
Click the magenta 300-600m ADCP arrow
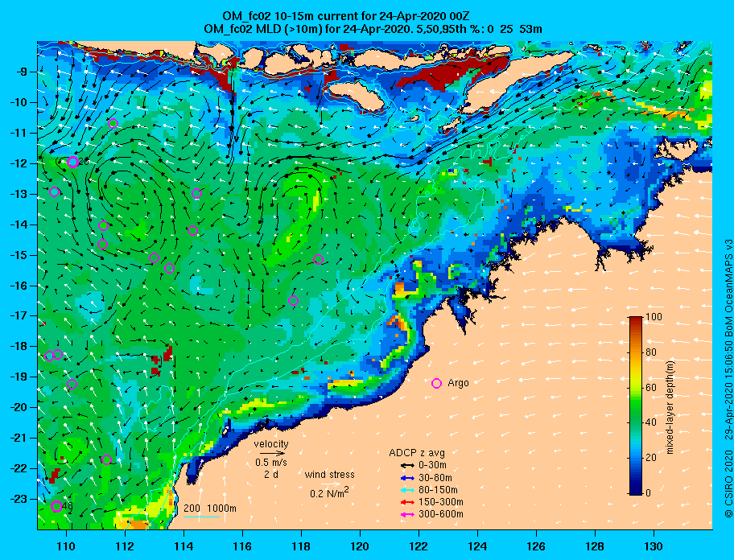[407, 515]
